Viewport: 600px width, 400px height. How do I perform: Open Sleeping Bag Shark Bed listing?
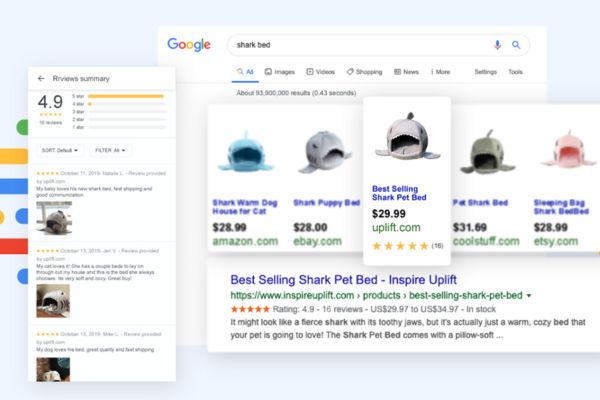[561, 207]
